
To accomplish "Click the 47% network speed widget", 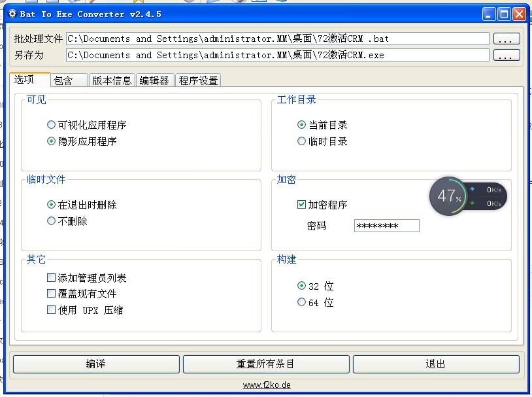I will click(x=468, y=196).
